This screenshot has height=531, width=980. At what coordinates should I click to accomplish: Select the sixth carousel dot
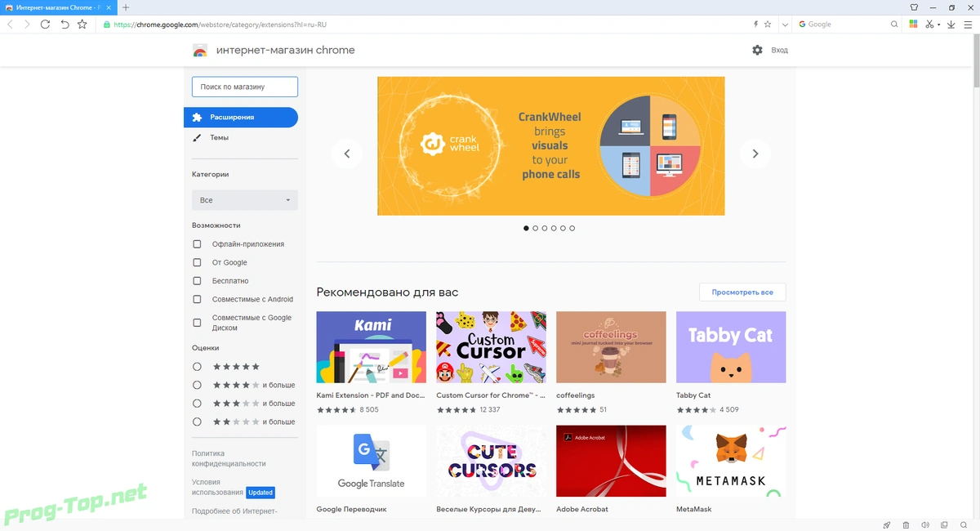click(572, 229)
